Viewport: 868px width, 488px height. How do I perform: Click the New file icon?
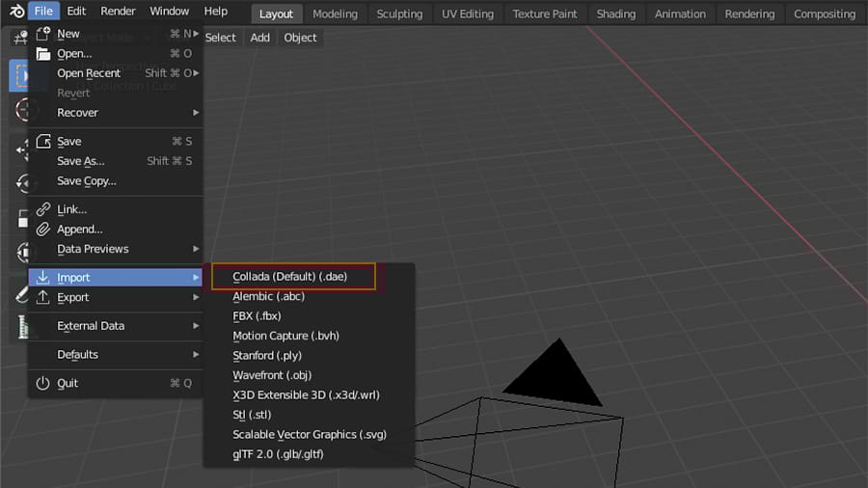(x=43, y=34)
